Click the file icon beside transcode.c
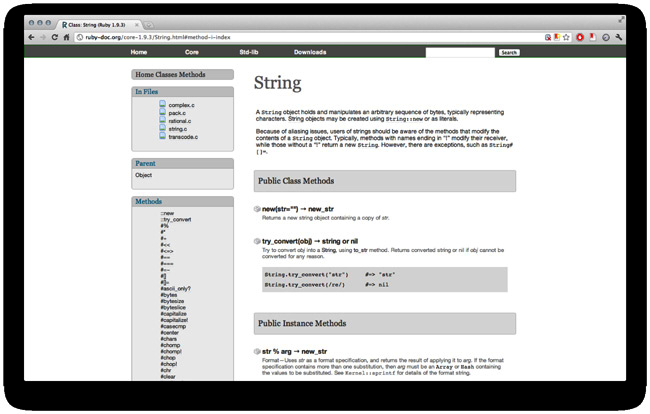Viewport: 650px width, 414px height. point(162,136)
